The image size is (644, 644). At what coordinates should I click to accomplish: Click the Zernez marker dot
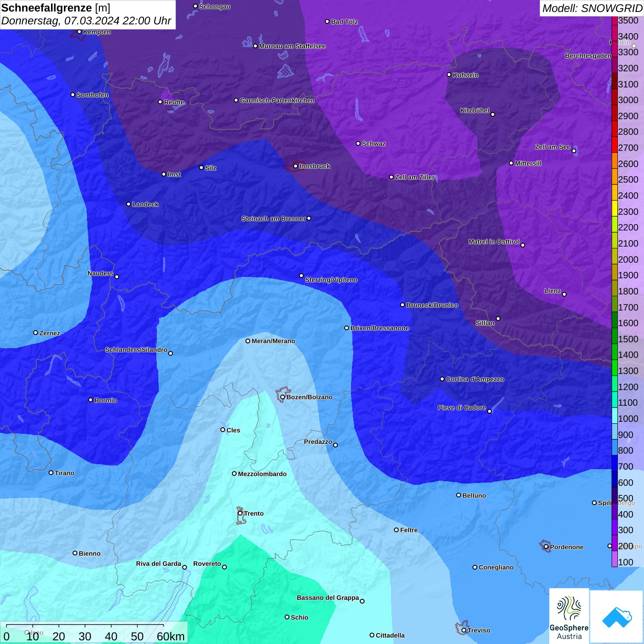pyautogui.click(x=35, y=333)
